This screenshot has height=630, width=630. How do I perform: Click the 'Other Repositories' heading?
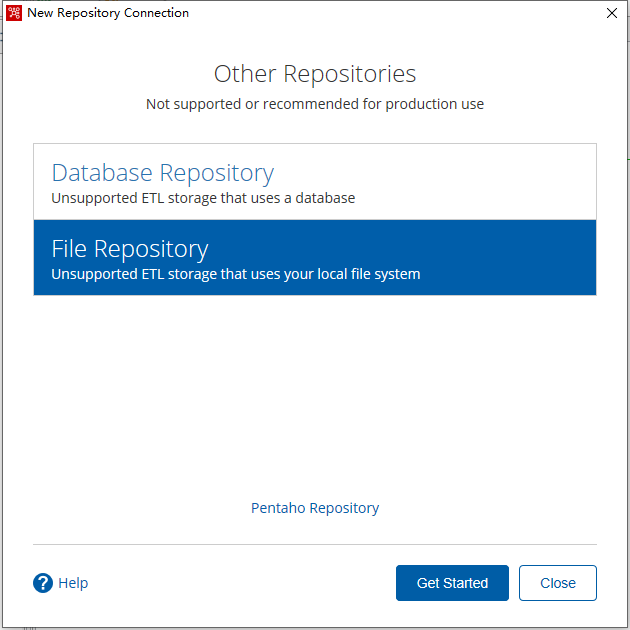(x=315, y=74)
